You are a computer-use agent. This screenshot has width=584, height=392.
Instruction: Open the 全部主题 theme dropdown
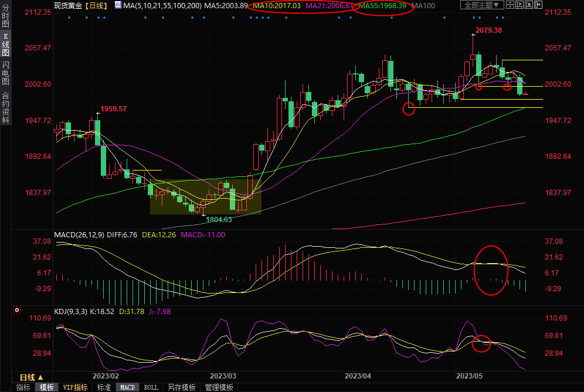tap(482, 5)
